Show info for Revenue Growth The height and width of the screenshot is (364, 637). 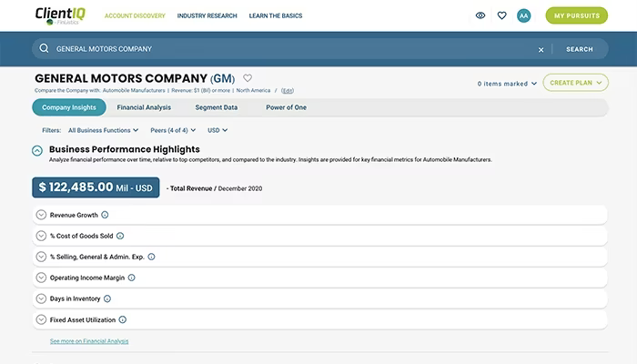tap(105, 215)
